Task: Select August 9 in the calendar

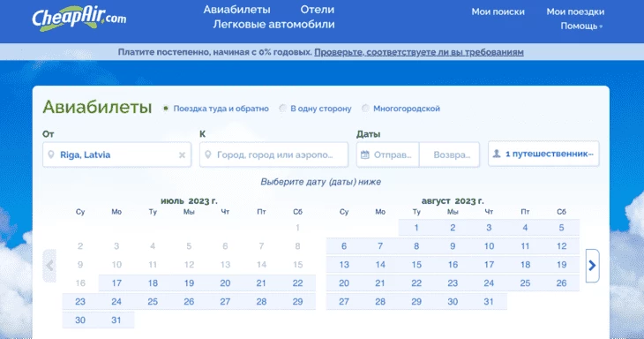Action: [x=453, y=246]
